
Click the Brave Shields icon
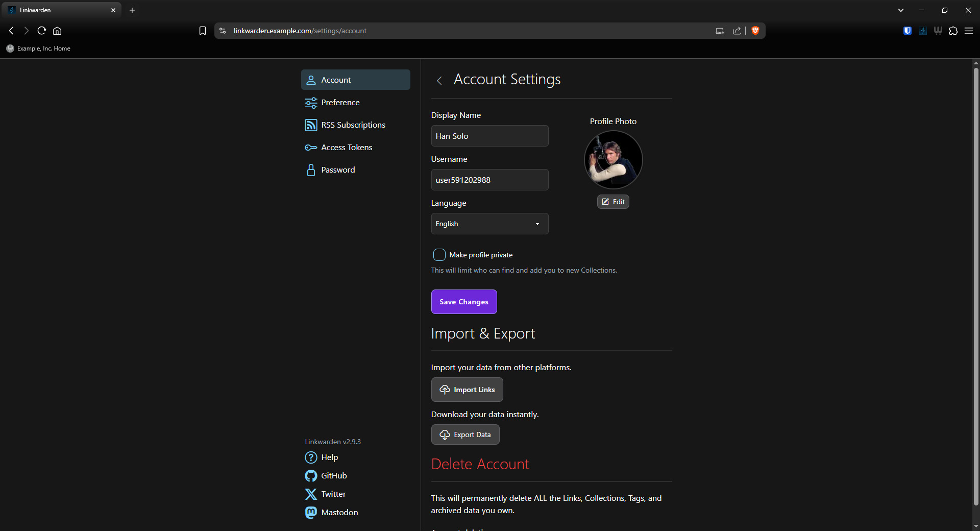(755, 31)
